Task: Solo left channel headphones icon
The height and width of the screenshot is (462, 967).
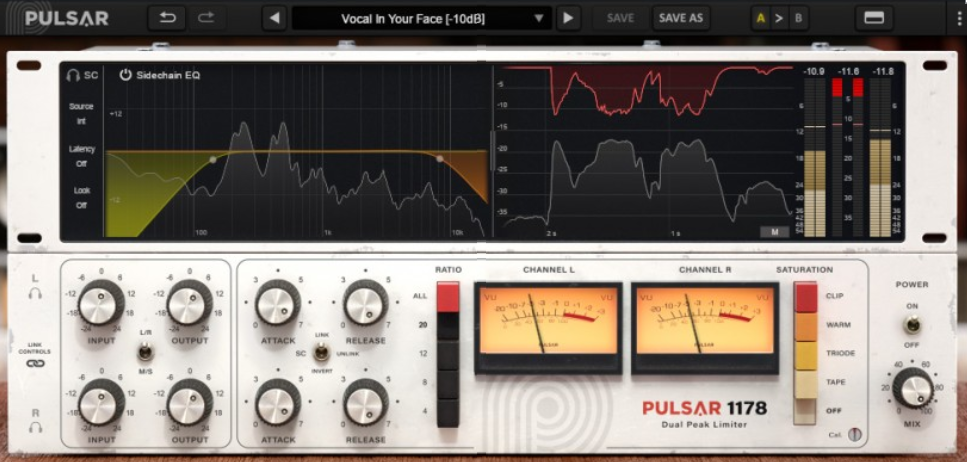Action: tap(35, 294)
